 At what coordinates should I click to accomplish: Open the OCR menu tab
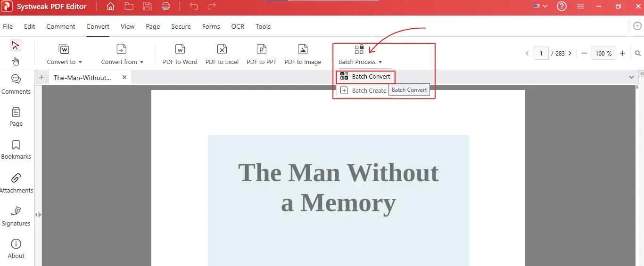[x=238, y=26]
